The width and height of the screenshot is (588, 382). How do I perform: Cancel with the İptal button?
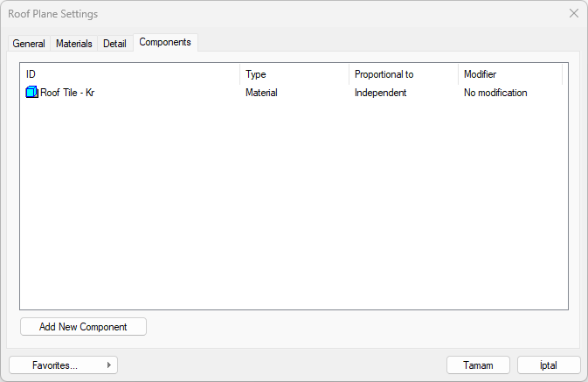pos(549,365)
